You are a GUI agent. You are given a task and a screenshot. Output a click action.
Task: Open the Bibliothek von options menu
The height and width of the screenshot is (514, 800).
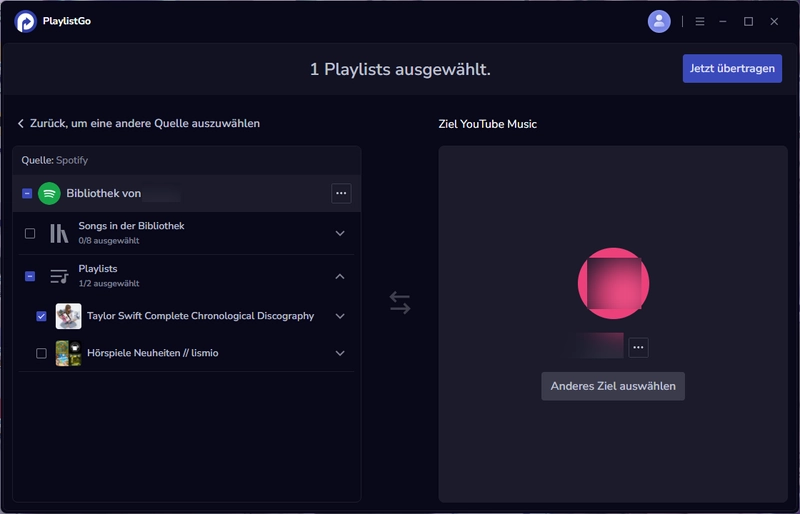coord(341,193)
